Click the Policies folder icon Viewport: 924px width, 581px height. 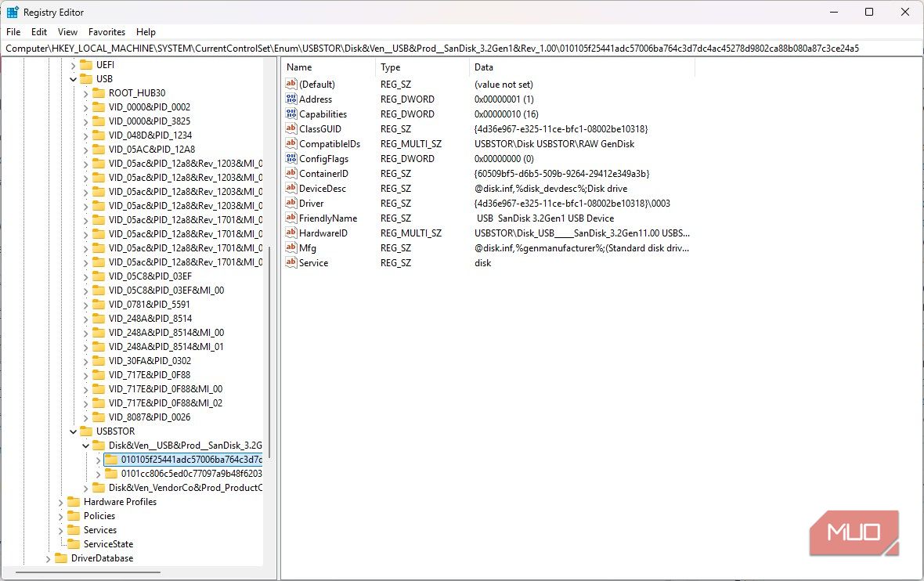point(74,516)
